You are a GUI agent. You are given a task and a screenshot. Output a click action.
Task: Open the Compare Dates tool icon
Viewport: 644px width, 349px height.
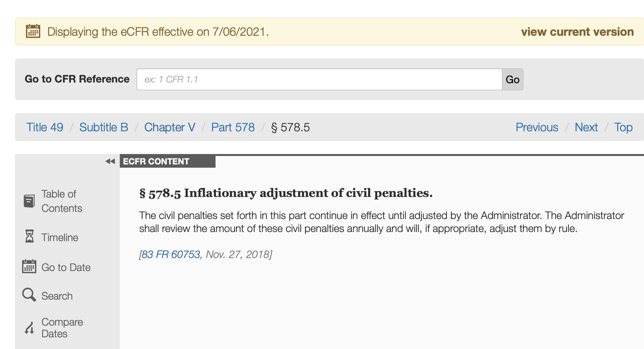click(x=29, y=328)
